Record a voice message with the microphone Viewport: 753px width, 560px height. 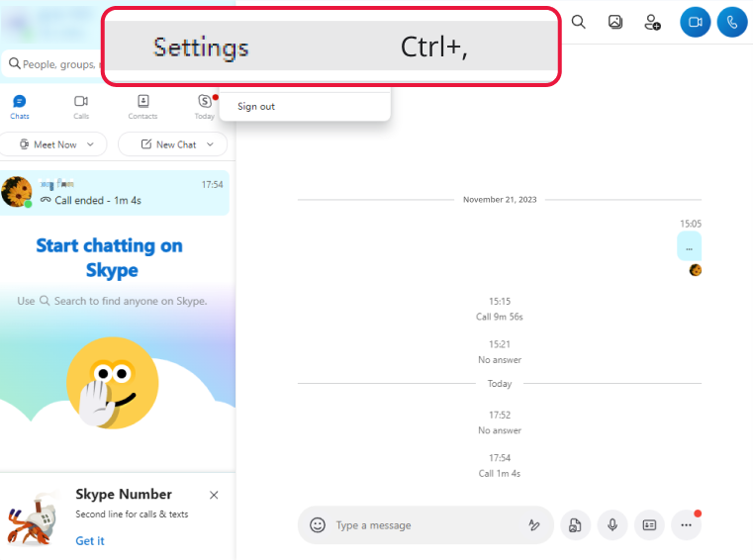(612, 525)
